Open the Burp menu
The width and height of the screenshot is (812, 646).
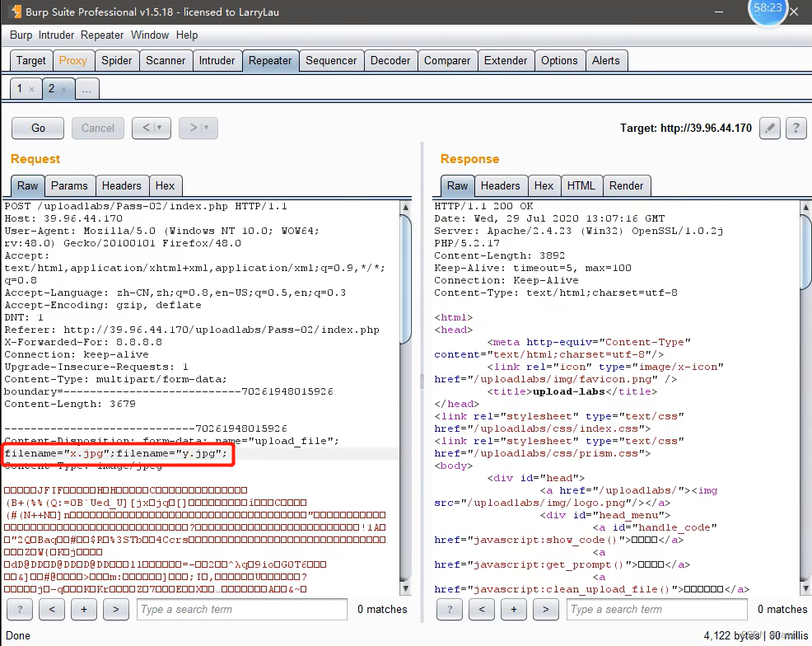pos(21,35)
